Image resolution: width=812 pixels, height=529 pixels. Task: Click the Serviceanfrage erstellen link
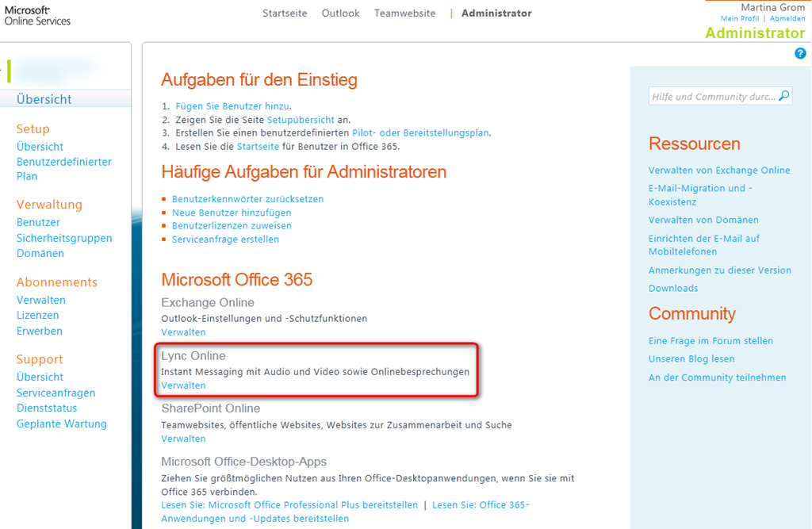point(225,239)
